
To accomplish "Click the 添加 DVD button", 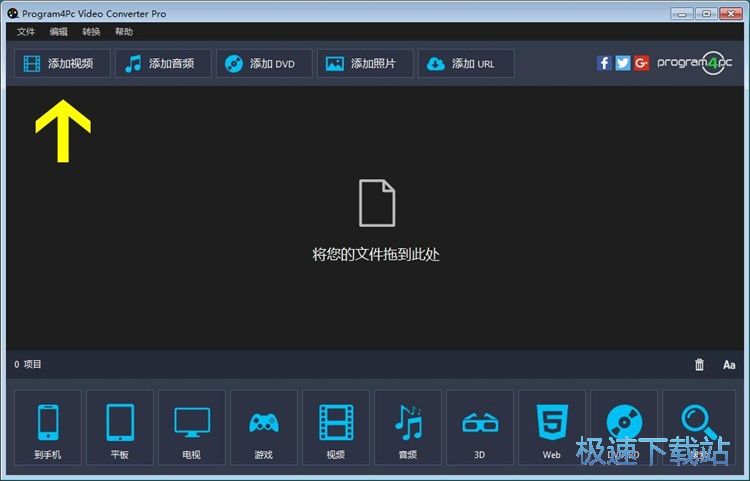I will coord(264,64).
